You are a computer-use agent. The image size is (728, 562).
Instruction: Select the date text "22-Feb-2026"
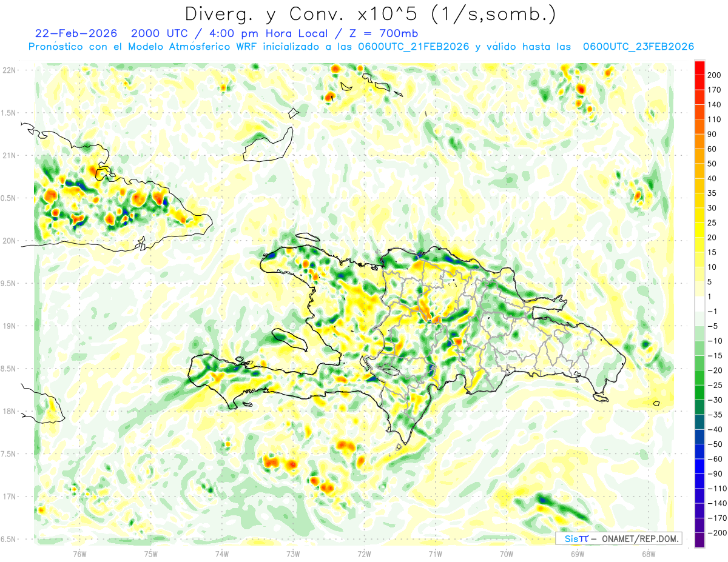click(x=77, y=33)
